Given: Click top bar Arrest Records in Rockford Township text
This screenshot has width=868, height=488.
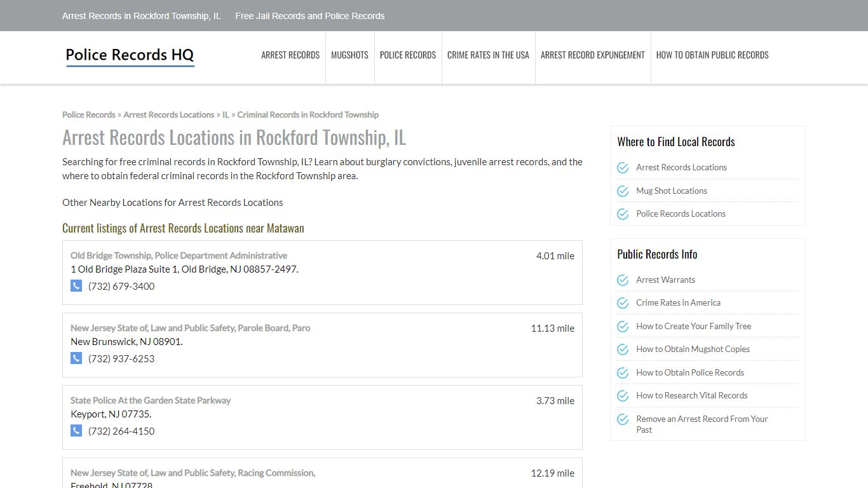Looking at the screenshot, I should (142, 16).
